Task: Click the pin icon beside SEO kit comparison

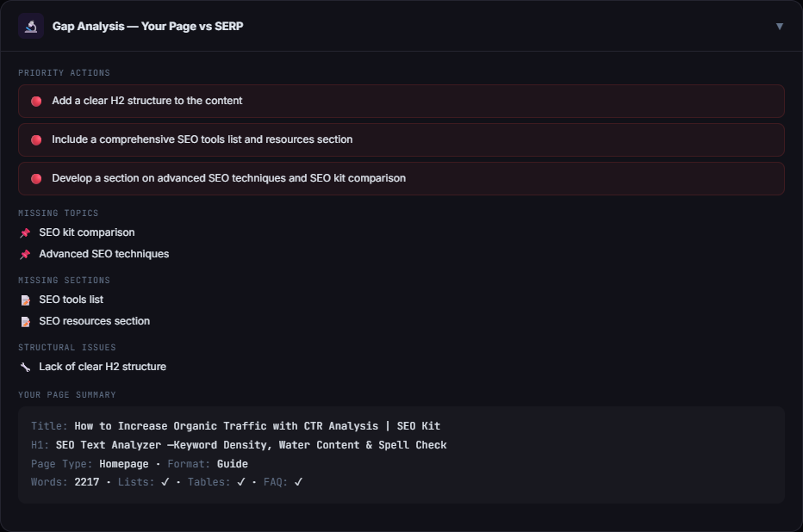Action: (24, 232)
